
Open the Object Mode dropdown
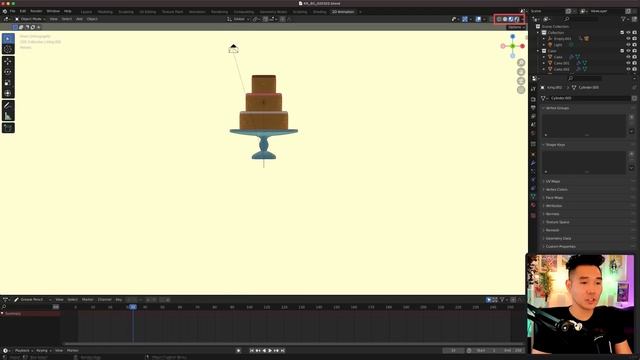click(31, 19)
